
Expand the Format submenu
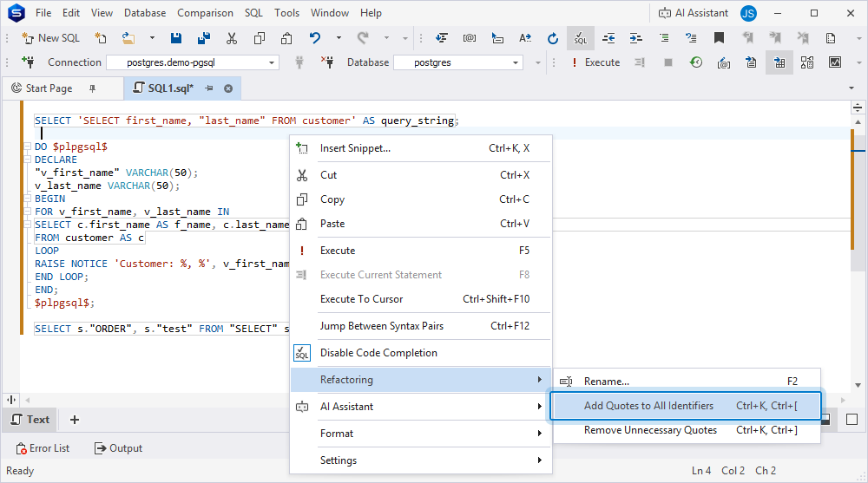pyautogui.click(x=421, y=434)
